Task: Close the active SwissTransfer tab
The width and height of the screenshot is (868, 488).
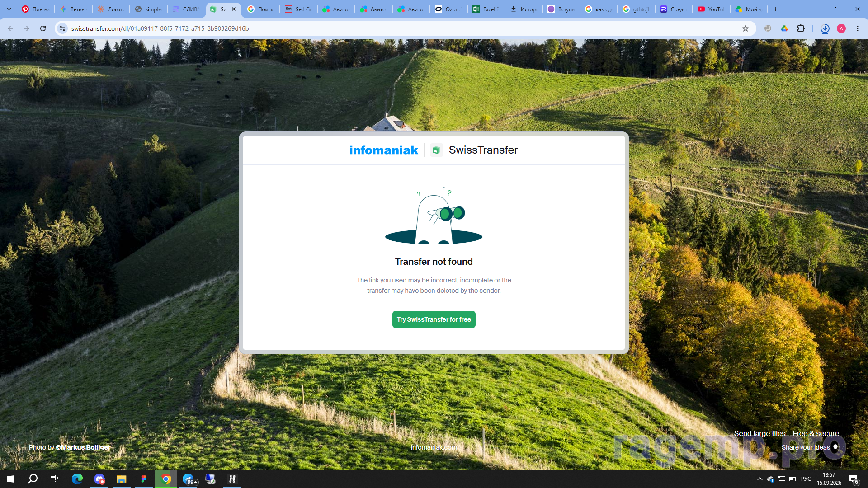Action: click(x=234, y=9)
